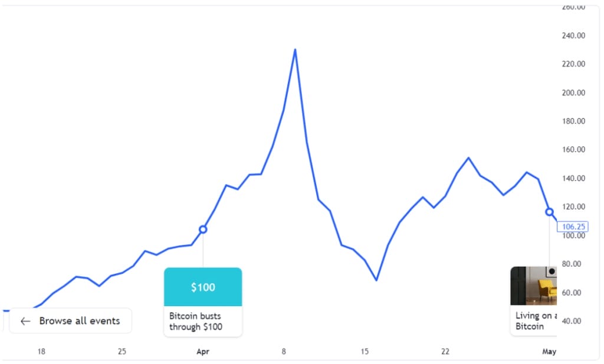Click the 15 date label
This screenshot has width=604, height=364.
tap(365, 351)
